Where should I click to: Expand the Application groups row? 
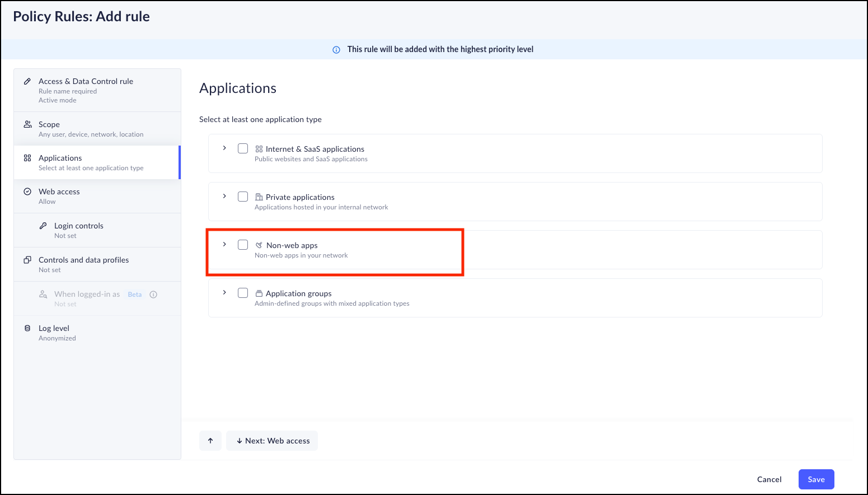pos(224,293)
